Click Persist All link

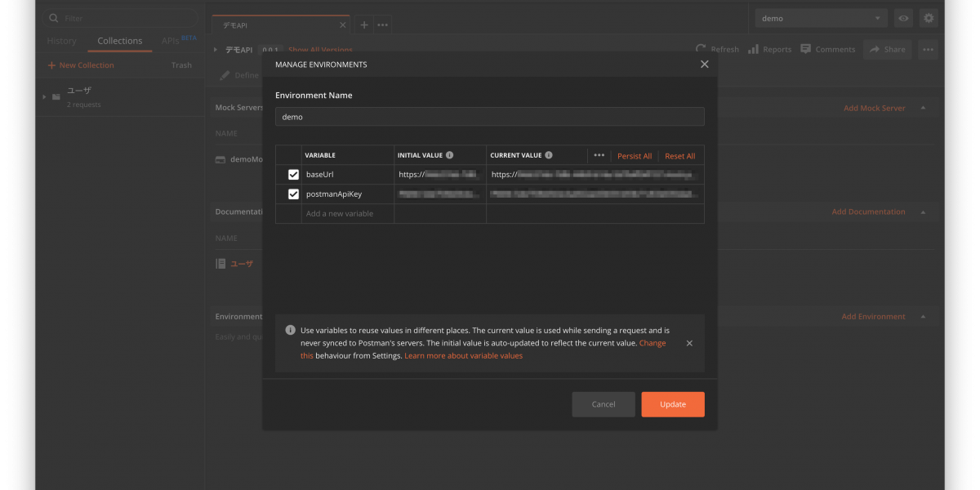point(635,156)
